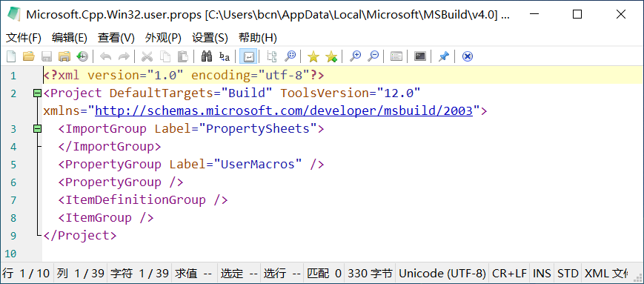Change encoding via Unicode (UTF-8) status field
Screen dimensions: 644x284
pyautogui.click(x=442, y=274)
